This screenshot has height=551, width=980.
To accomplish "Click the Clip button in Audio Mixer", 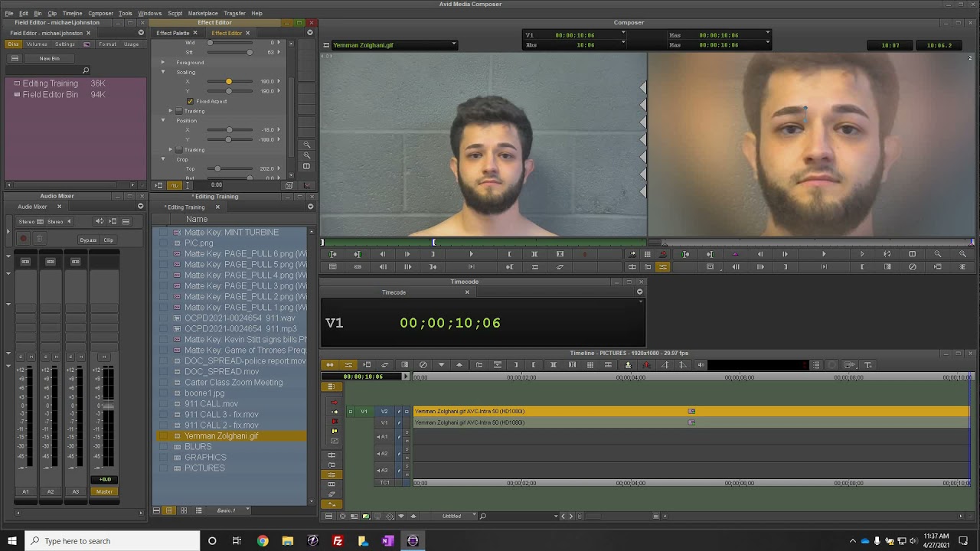I will click(109, 240).
